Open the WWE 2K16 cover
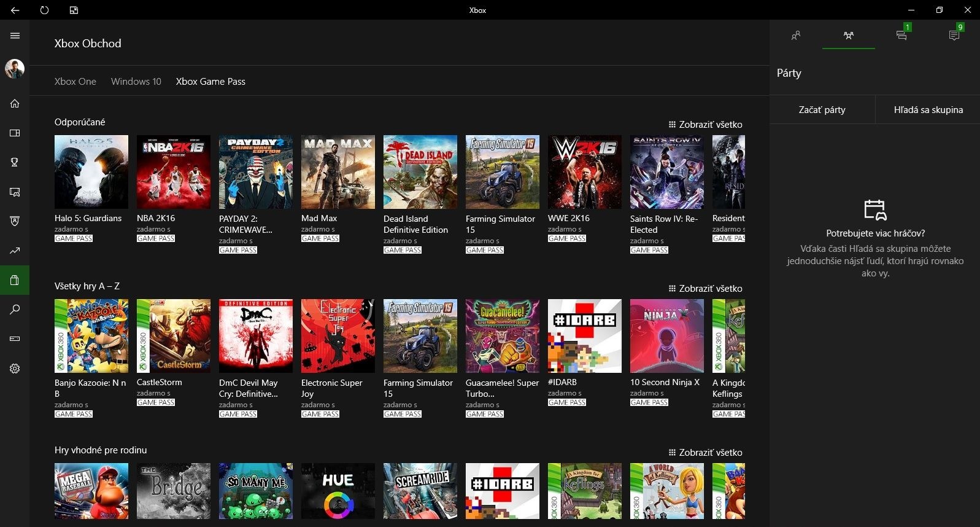 click(585, 172)
